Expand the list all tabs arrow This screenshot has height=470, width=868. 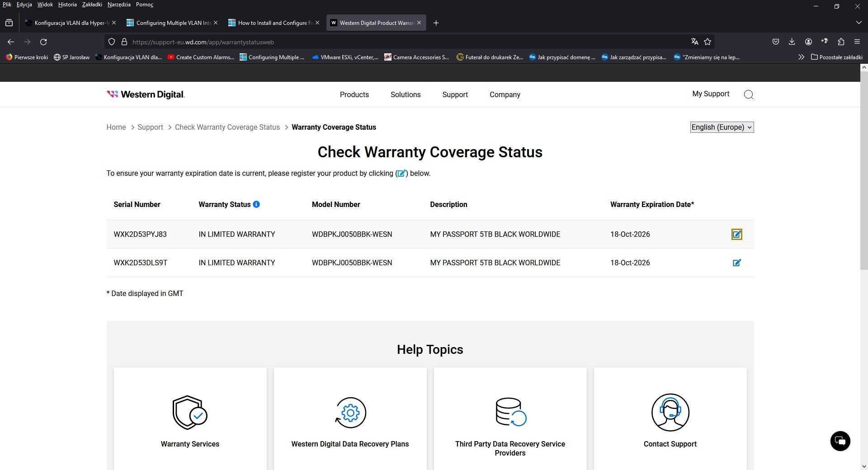(x=858, y=23)
